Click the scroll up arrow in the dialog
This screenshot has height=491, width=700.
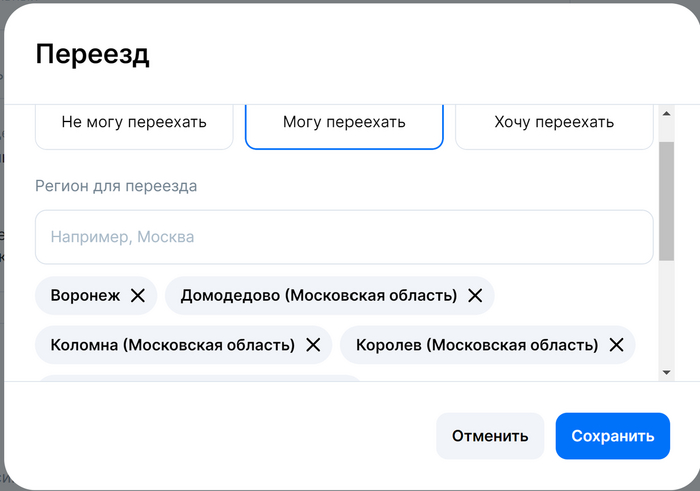(x=666, y=115)
